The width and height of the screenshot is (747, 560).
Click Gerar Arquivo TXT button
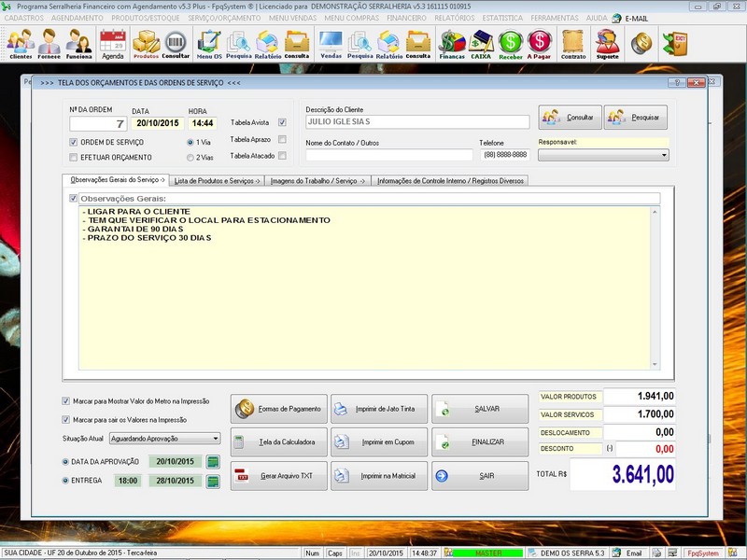click(x=279, y=476)
